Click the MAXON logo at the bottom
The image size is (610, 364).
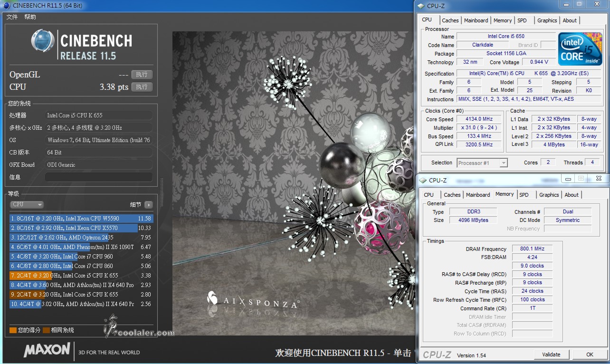click(x=47, y=350)
